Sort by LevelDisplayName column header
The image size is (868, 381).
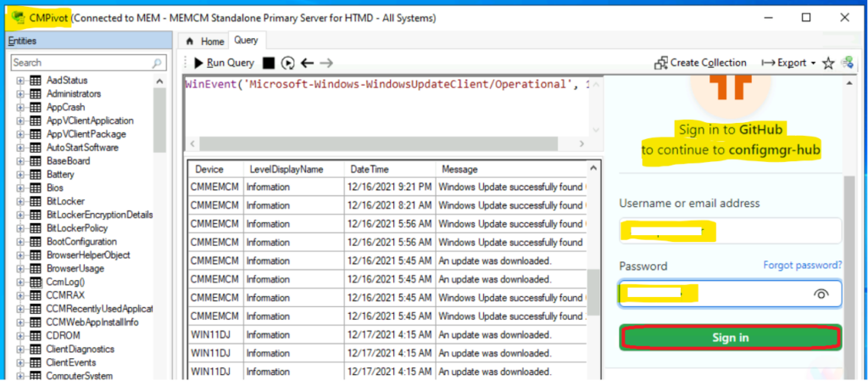293,170
